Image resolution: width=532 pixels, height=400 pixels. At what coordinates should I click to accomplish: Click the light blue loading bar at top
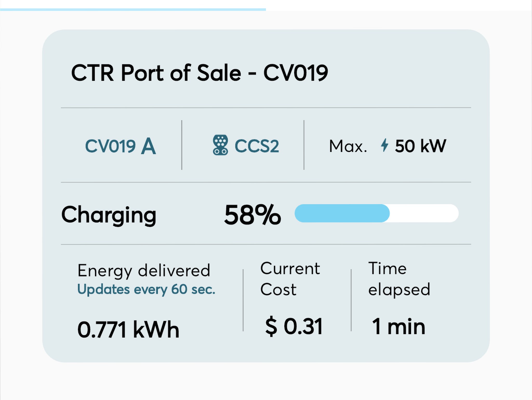pyautogui.click(x=133, y=10)
